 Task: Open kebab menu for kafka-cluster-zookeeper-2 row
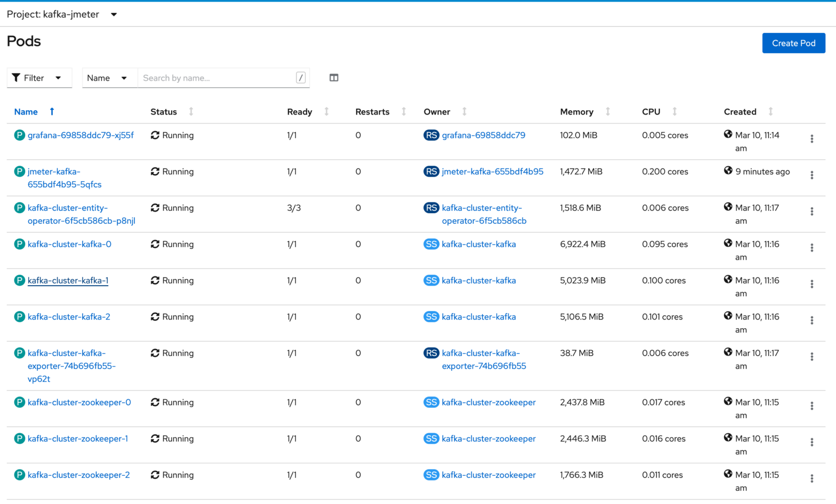click(811, 478)
